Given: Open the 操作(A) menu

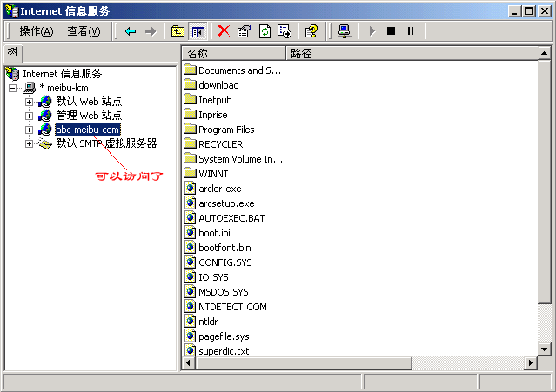Looking at the screenshot, I should tap(36, 31).
